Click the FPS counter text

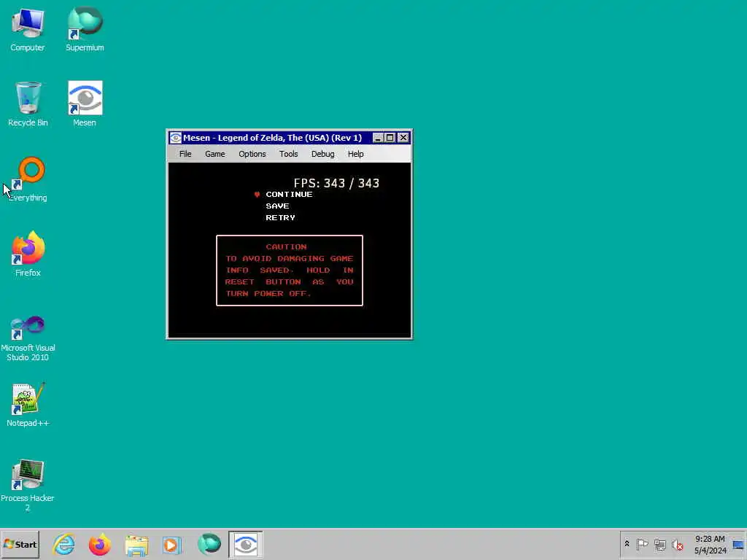pyautogui.click(x=336, y=183)
